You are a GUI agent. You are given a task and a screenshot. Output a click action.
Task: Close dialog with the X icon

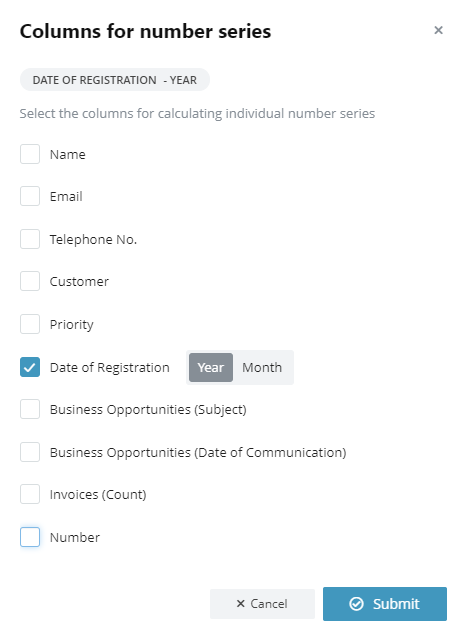(438, 30)
